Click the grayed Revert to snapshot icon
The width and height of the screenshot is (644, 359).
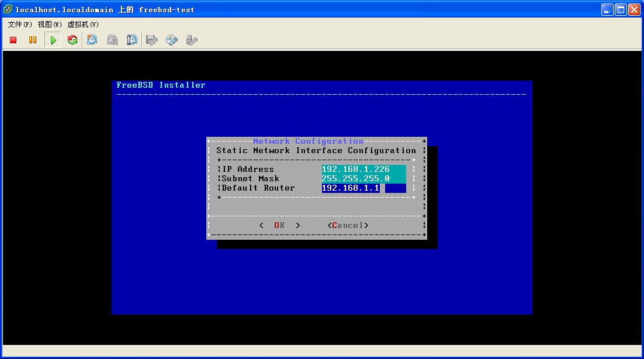[112, 40]
